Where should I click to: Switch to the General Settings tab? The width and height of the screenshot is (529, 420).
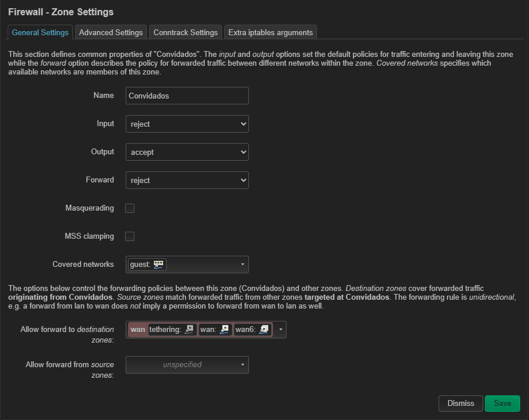point(40,32)
